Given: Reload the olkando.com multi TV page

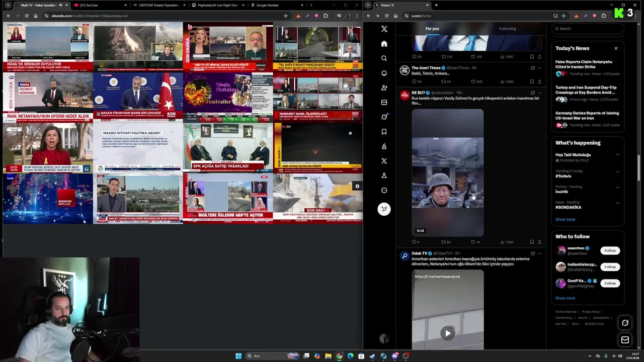Looking at the screenshot, I should point(26,16).
